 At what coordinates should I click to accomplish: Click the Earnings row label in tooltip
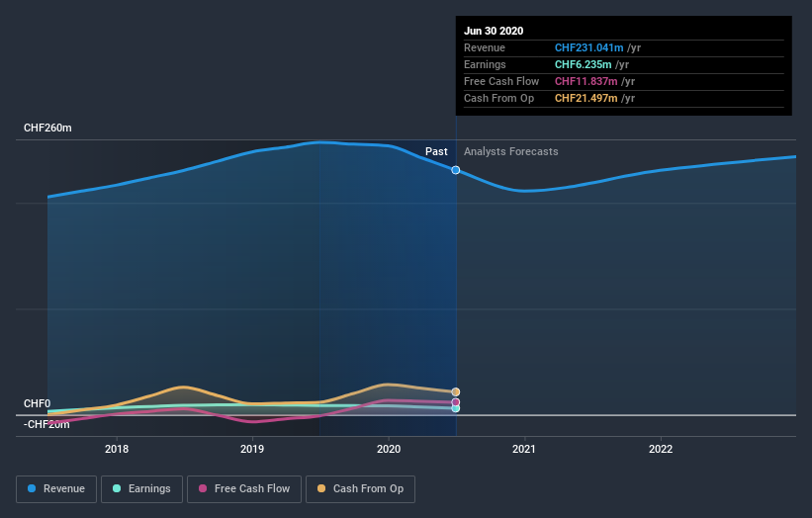click(x=485, y=64)
